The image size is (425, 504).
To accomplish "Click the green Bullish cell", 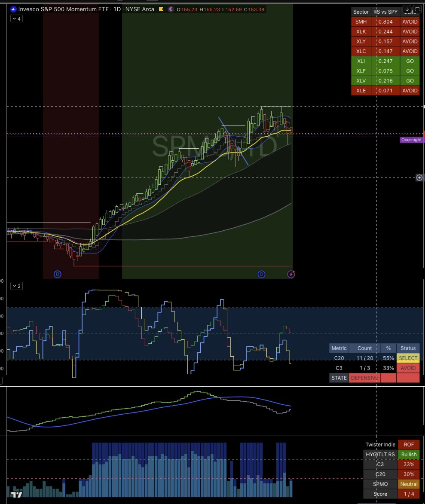I will [409, 455].
